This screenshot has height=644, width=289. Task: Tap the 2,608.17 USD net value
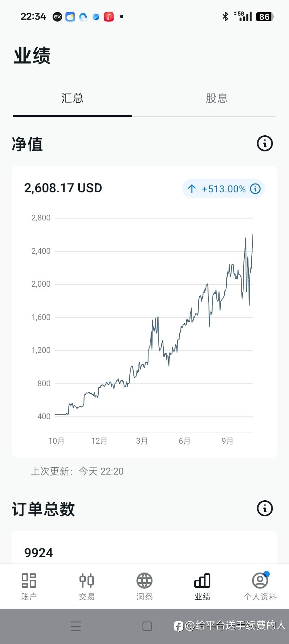63,188
